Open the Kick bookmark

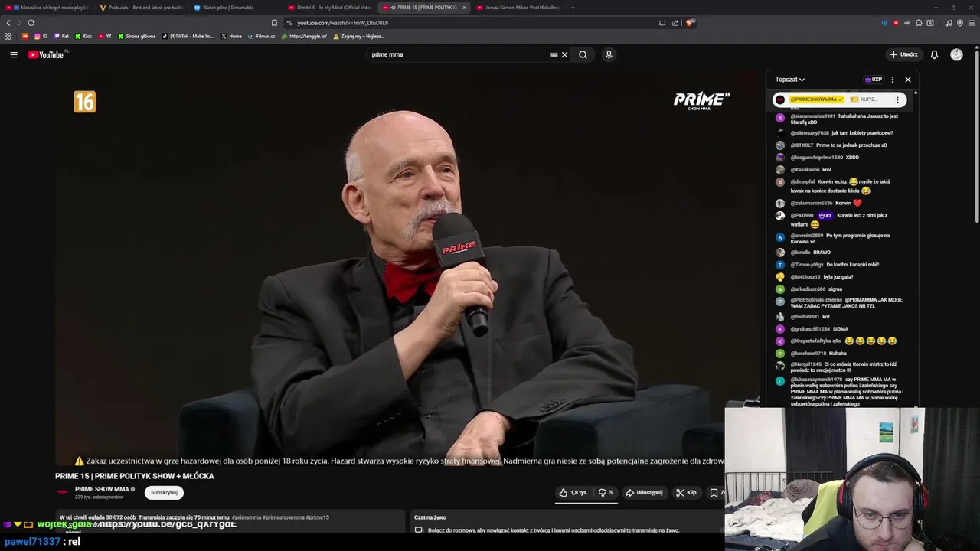83,36
